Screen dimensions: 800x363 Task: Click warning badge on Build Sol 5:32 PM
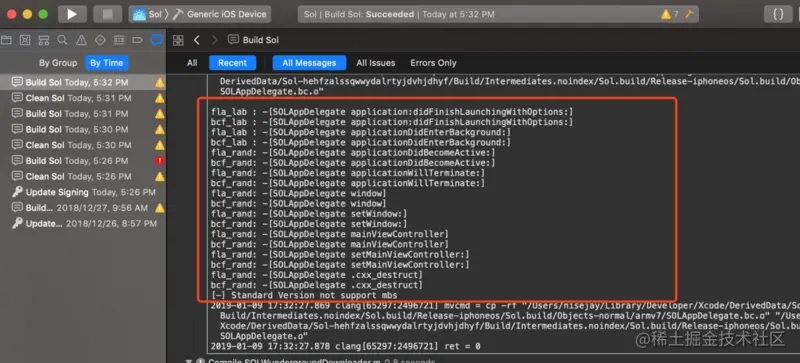[160, 82]
